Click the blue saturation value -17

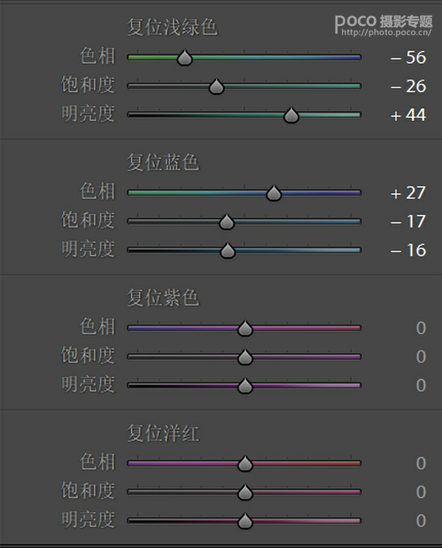click(408, 222)
